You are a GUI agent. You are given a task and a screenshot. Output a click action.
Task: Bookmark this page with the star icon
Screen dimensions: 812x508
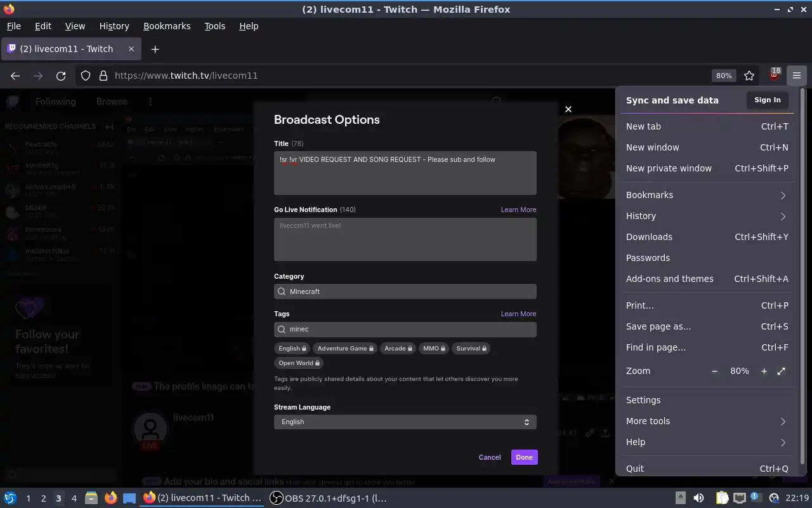point(749,76)
